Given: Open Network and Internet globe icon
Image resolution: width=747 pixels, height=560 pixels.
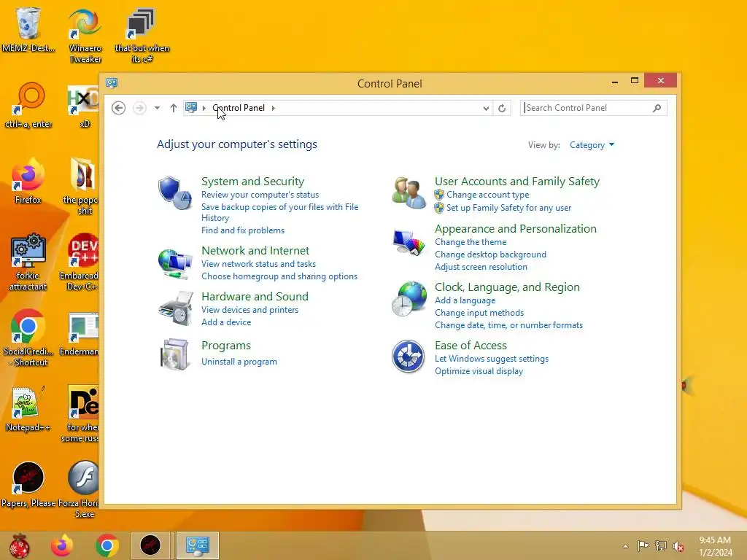Looking at the screenshot, I should (175, 264).
